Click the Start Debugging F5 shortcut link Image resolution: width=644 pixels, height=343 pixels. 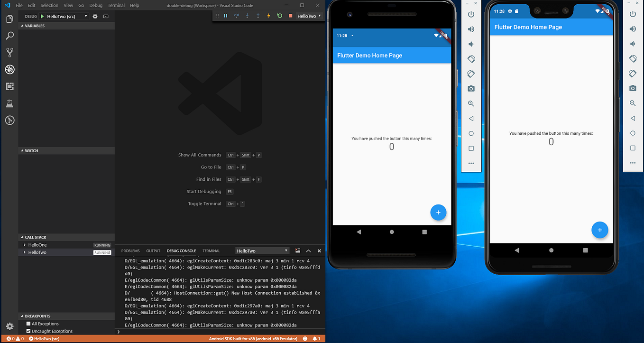tap(204, 191)
